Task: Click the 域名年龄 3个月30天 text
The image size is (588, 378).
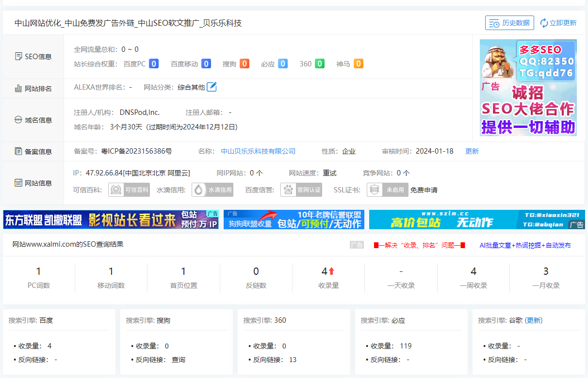Action: click(126, 127)
